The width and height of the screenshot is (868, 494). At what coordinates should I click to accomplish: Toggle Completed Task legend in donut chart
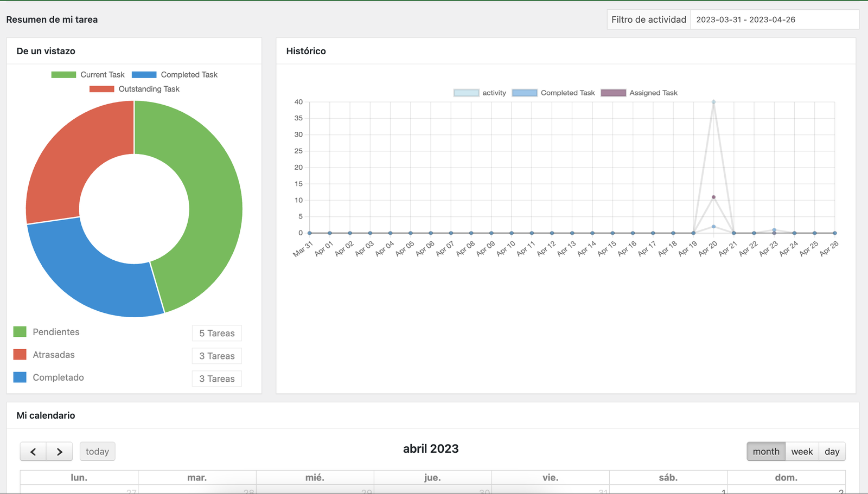coord(174,75)
